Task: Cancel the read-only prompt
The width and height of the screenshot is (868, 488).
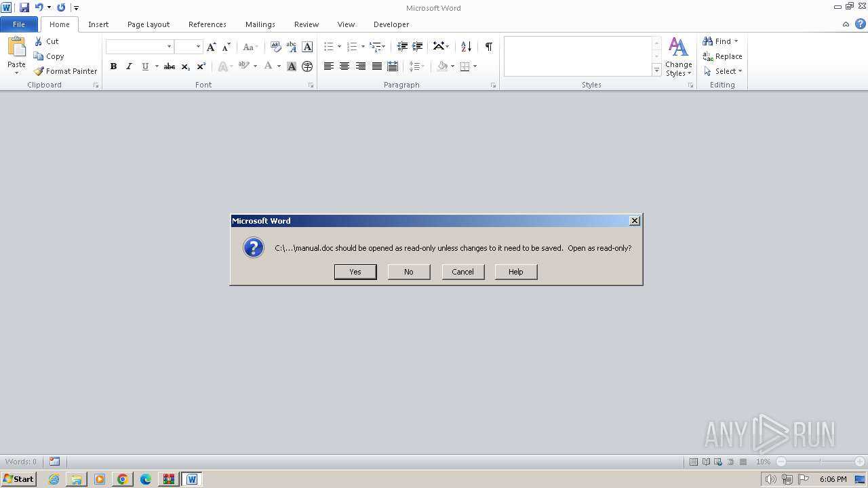Action: click(462, 272)
